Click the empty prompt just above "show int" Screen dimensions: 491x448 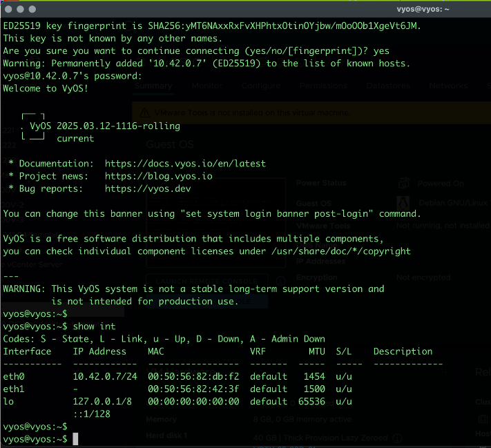coord(35,314)
